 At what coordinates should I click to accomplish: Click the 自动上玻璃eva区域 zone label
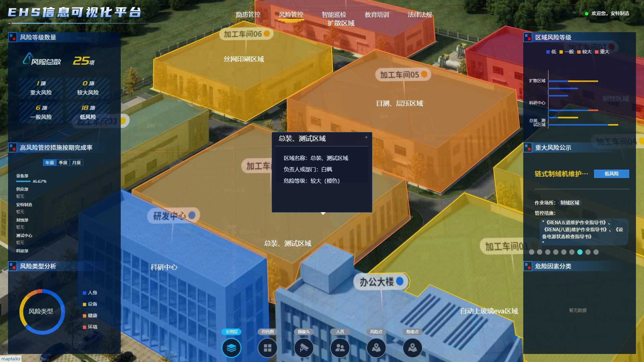tap(489, 311)
